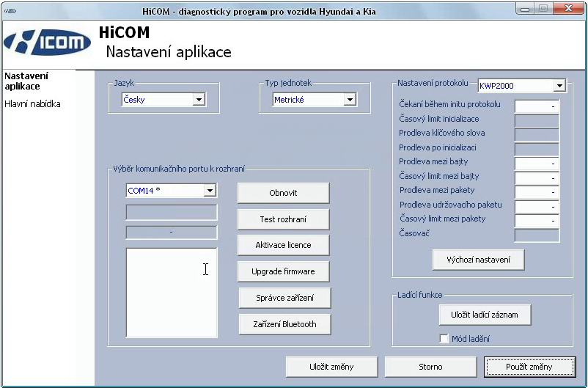This screenshot has width=588, height=388.
Task: Open the COM14 port dropdown
Action: pyautogui.click(x=210, y=191)
